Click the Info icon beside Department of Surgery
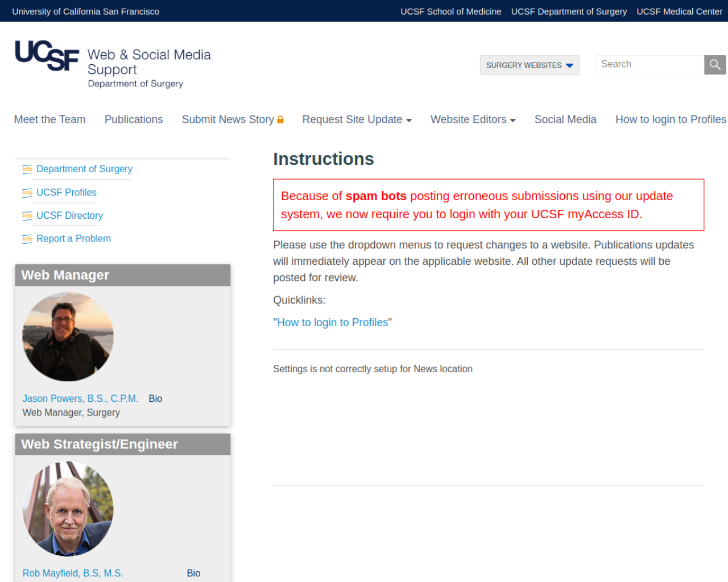The image size is (728, 582). click(x=27, y=169)
